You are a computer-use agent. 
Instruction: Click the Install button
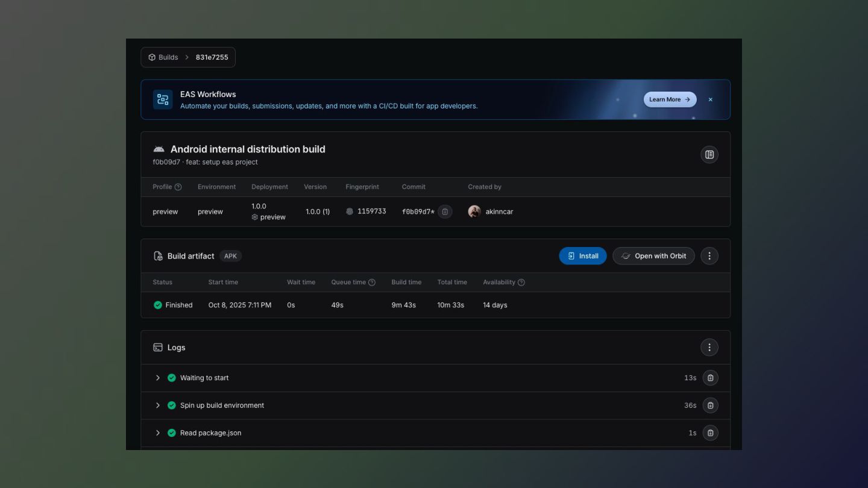pyautogui.click(x=582, y=256)
